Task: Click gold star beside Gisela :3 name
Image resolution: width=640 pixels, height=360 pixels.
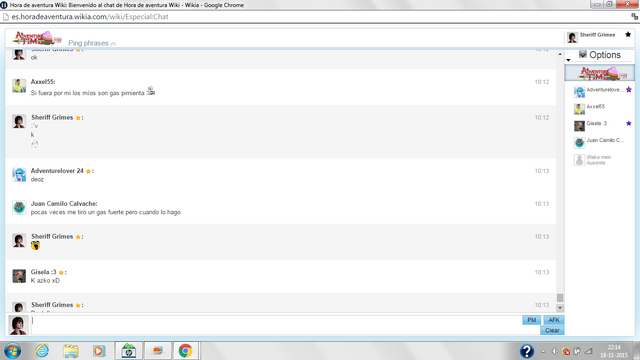Action: point(61,272)
